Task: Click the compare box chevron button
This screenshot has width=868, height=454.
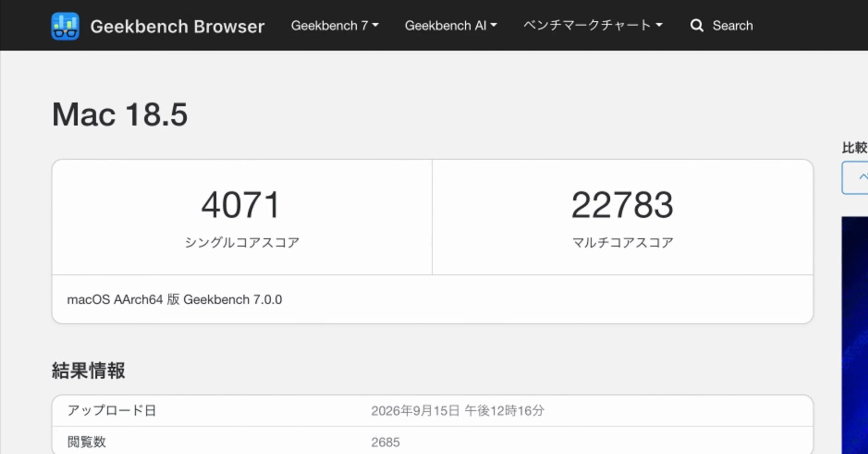Action: click(x=855, y=178)
